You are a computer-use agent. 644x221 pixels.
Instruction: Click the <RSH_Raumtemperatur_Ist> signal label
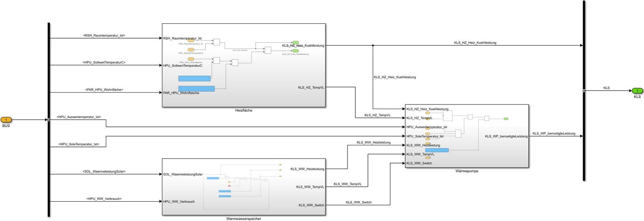pos(104,35)
